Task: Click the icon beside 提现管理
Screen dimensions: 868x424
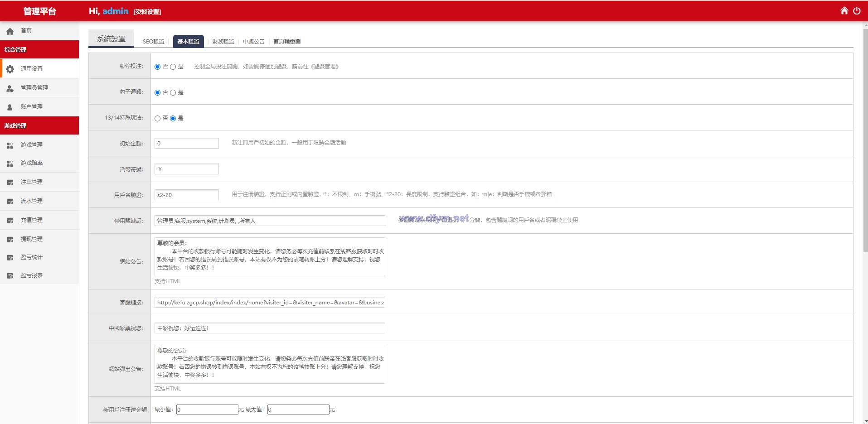Action: [10, 240]
